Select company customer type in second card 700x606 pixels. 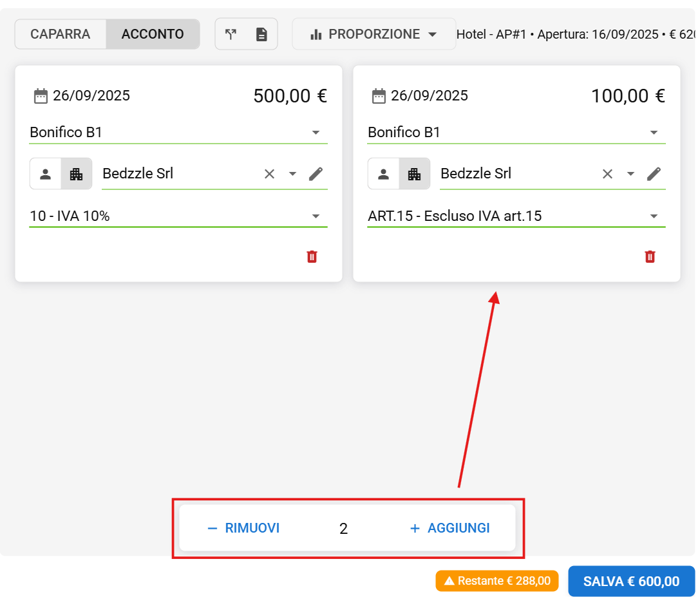pyautogui.click(x=414, y=174)
